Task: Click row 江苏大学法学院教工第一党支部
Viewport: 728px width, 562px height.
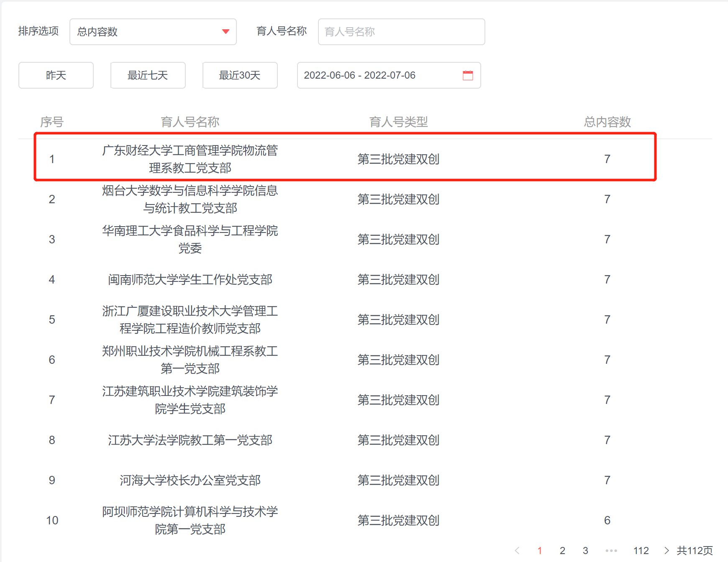Action: pos(190,440)
